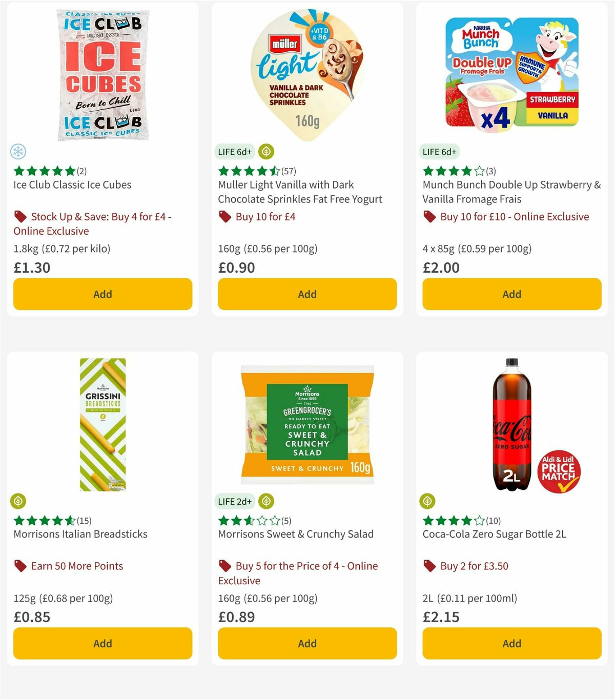Toggle the LIFE 6d+ badge on Munch Bunch
The image size is (615, 700).
coord(439,152)
